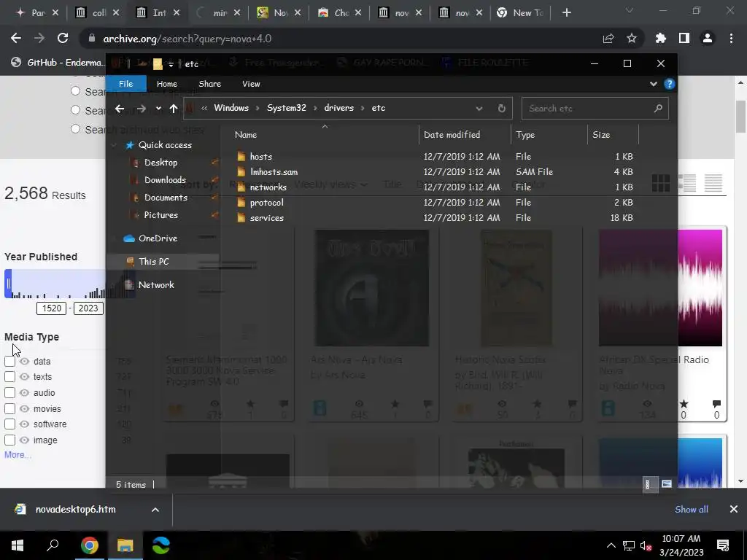The image size is (747, 560).
Task: Check the software media type checkbox
Action: 9,424
